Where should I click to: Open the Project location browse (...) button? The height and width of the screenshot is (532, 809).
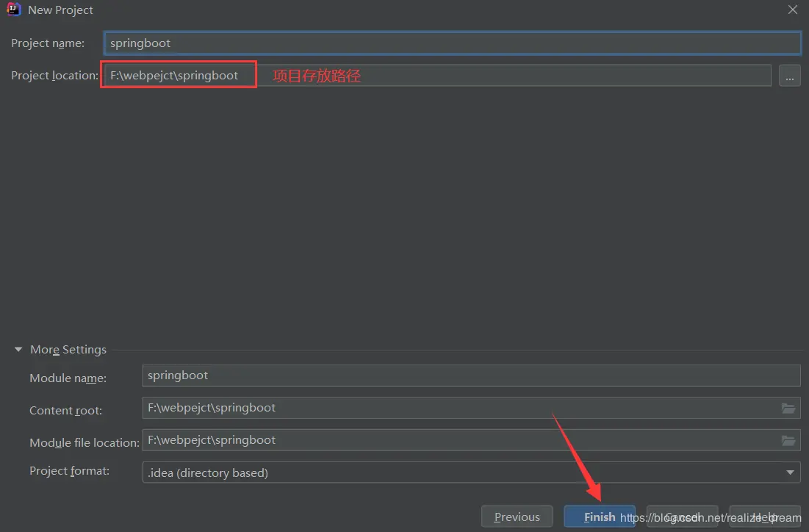789,76
